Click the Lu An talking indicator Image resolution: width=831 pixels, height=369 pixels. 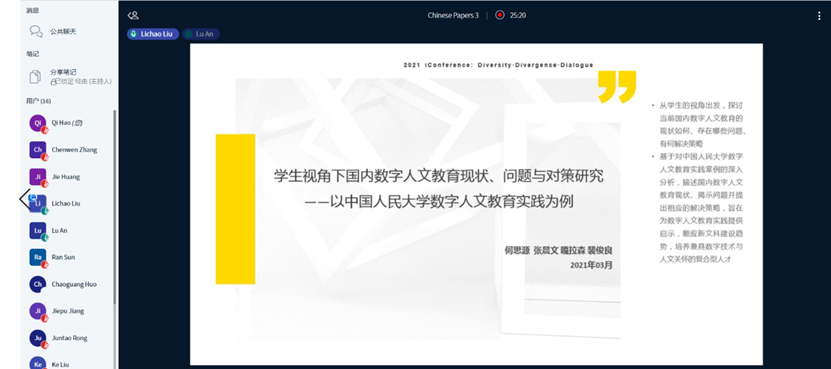point(201,34)
